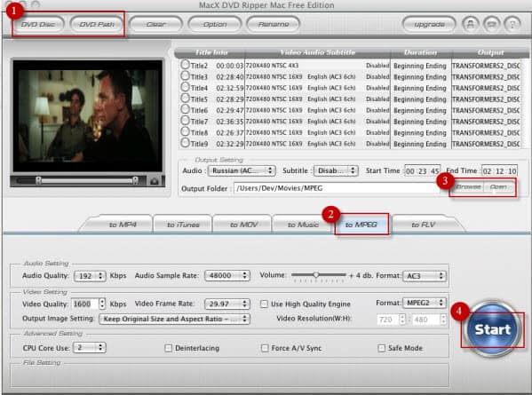Turn on the Safe Mode checkbox
Screen dimensions: 532x395
pos(381,348)
